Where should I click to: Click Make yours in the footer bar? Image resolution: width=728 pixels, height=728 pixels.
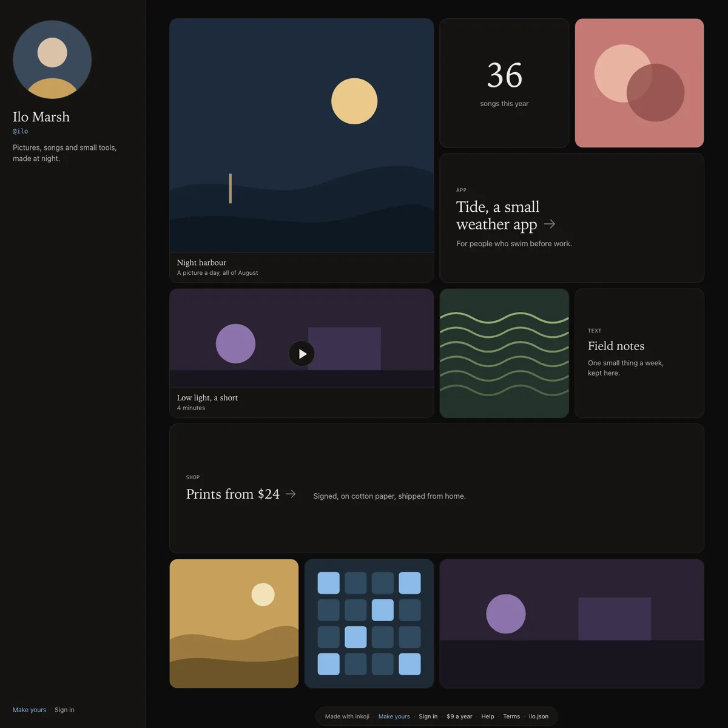coord(394,716)
